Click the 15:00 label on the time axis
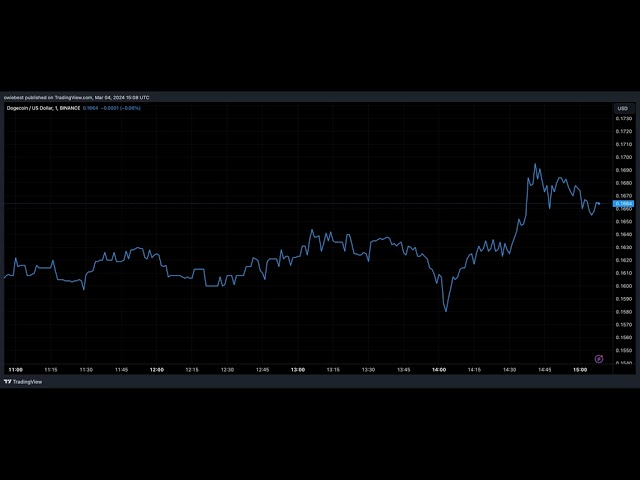The image size is (640, 480). pyautogui.click(x=580, y=370)
